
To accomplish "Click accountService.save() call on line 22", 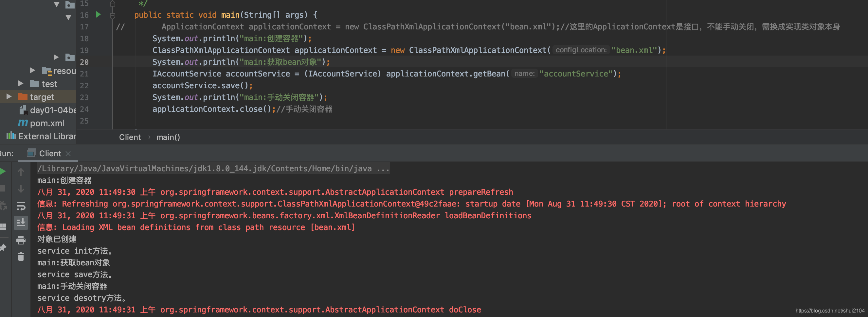I will [202, 86].
